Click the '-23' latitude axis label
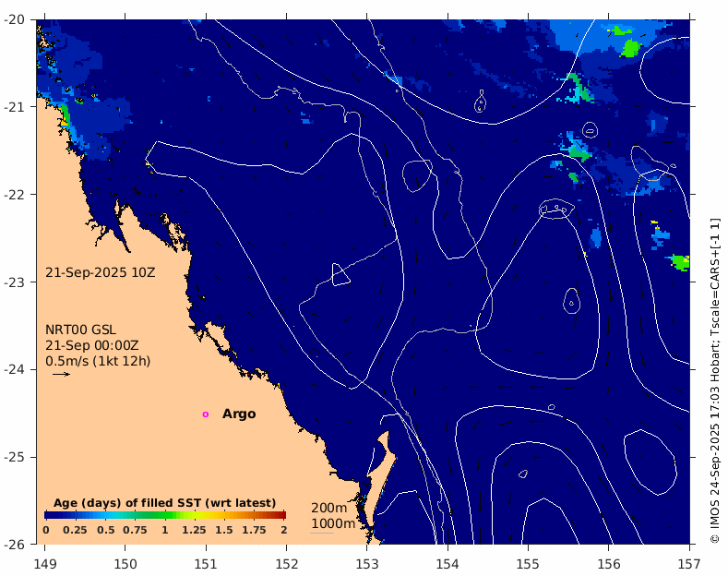 (x=14, y=282)
